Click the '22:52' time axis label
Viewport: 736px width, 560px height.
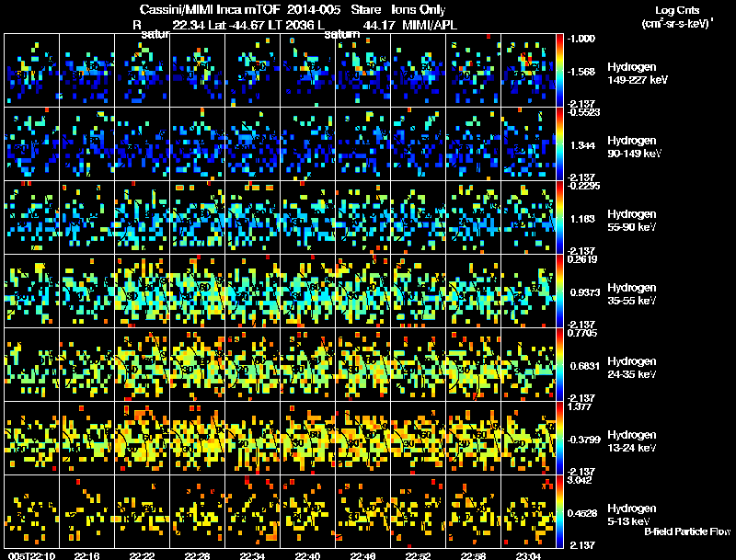click(x=418, y=556)
